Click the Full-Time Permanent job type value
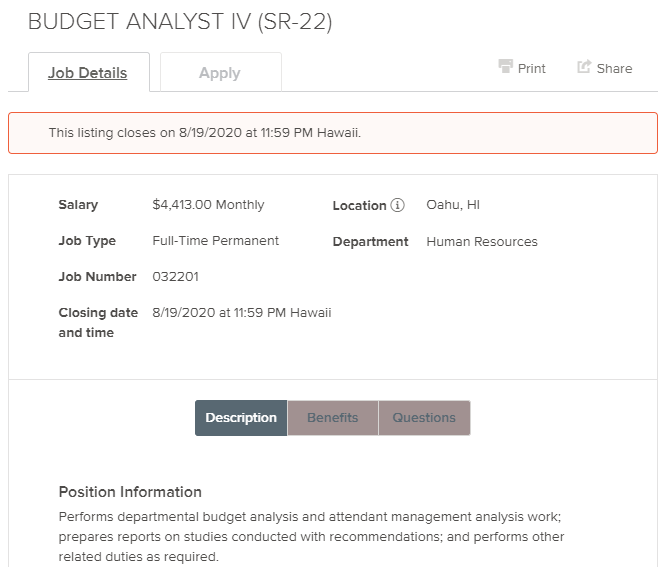Image resolution: width=666 pixels, height=567 pixels. (x=215, y=241)
